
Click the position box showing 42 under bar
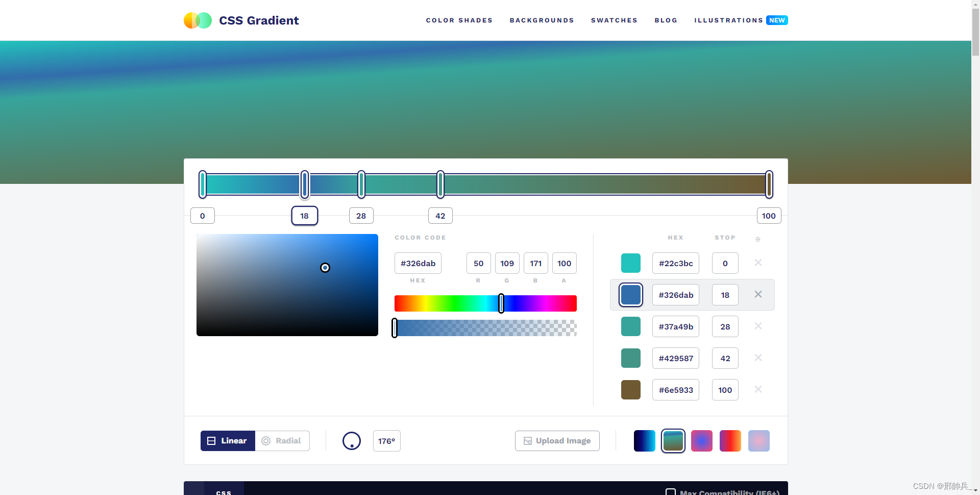440,216
